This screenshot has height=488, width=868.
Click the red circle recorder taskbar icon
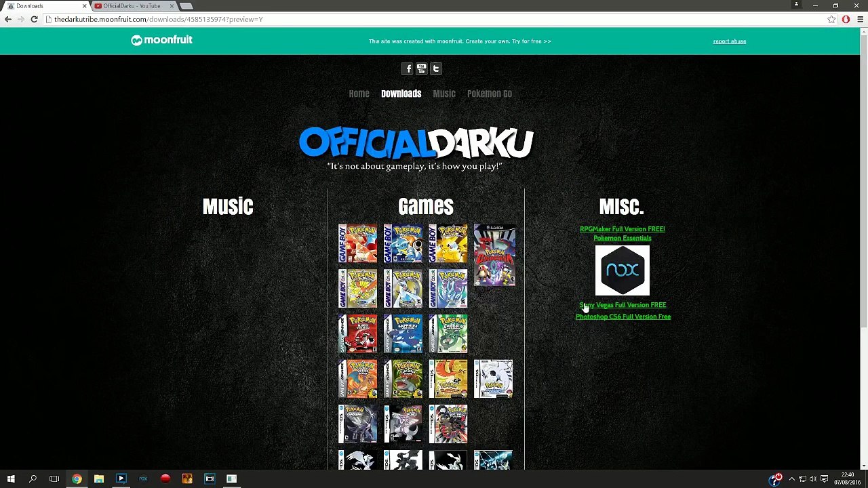165,479
